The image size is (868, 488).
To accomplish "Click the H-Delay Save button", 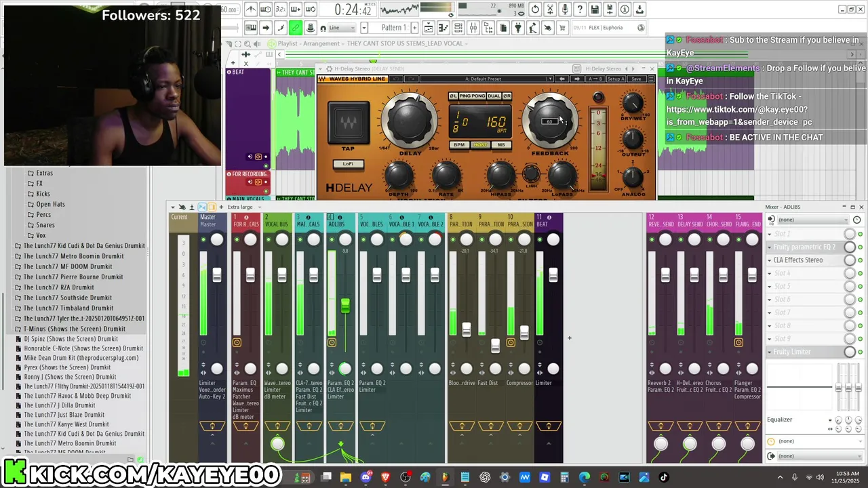I will coord(636,79).
